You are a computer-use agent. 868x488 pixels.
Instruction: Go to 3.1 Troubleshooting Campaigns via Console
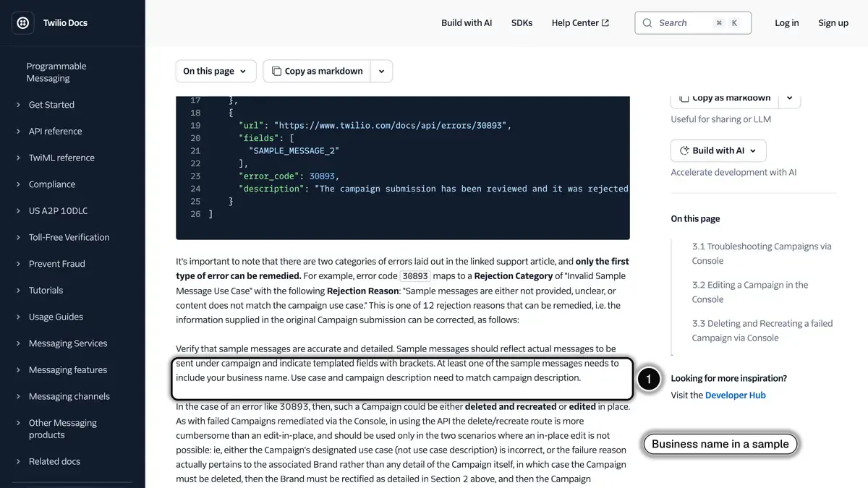[x=762, y=254]
